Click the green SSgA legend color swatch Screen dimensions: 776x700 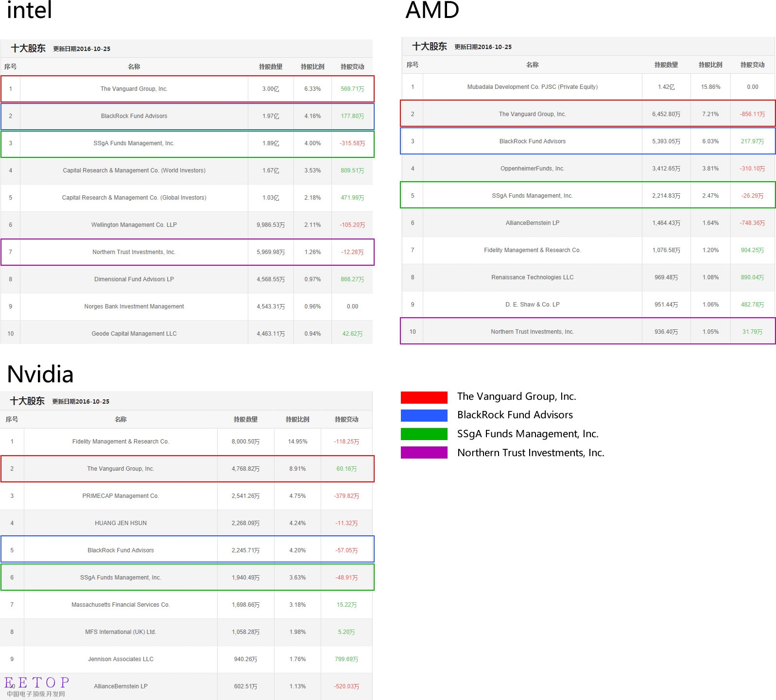[x=424, y=434]
